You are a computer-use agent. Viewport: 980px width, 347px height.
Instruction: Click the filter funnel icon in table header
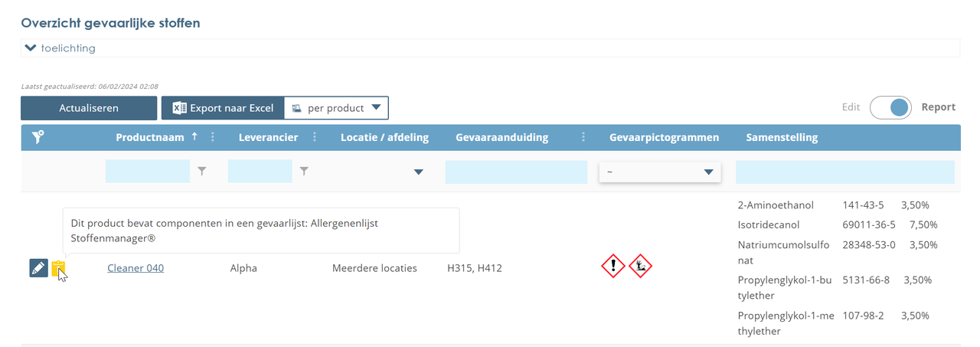pyautogui.click(x=37, y=137)
